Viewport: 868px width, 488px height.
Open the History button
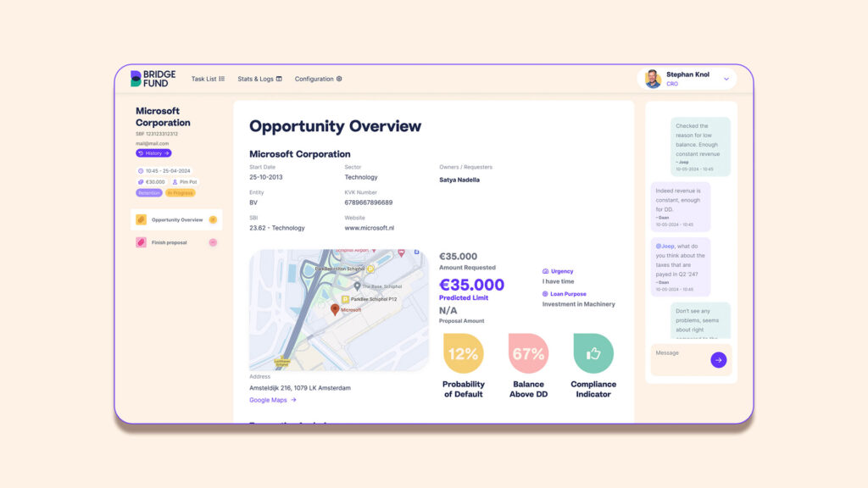pyautogui.click(x=154, y=153)
